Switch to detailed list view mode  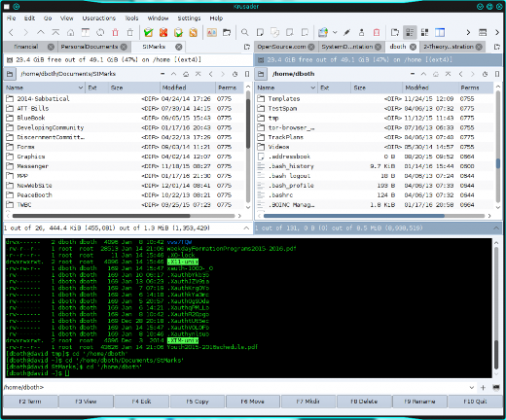click(410, 32)
